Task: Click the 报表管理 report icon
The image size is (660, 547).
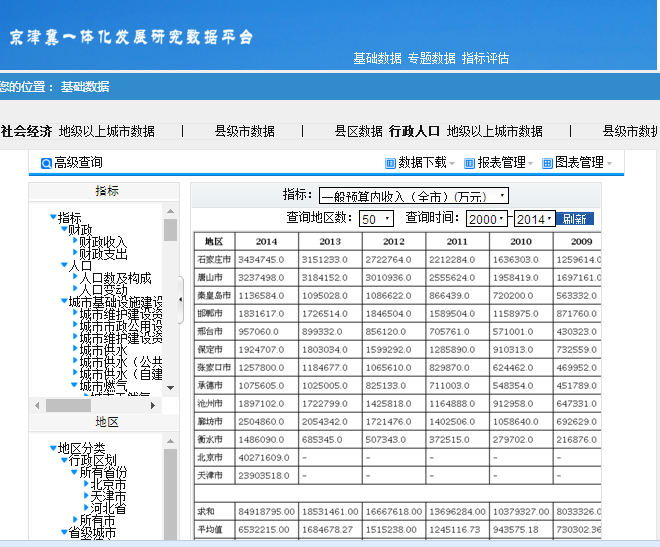Action: coord(470,163)
